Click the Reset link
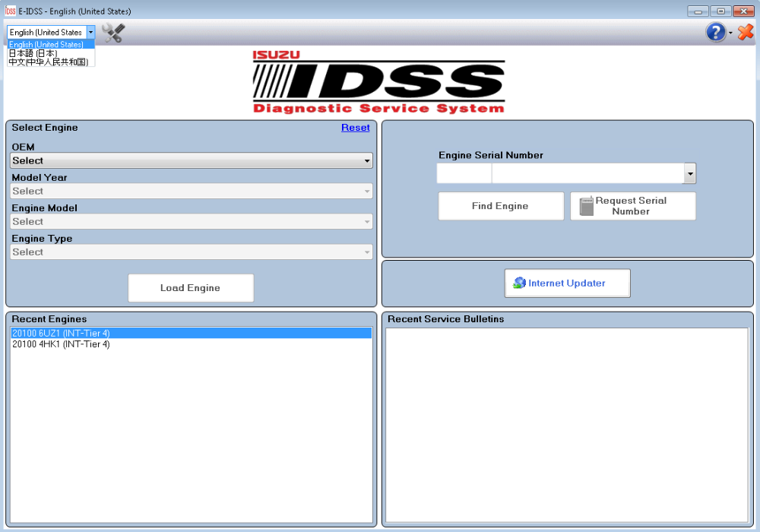Viewport: 760px width, 532px height. click(355, 128)
